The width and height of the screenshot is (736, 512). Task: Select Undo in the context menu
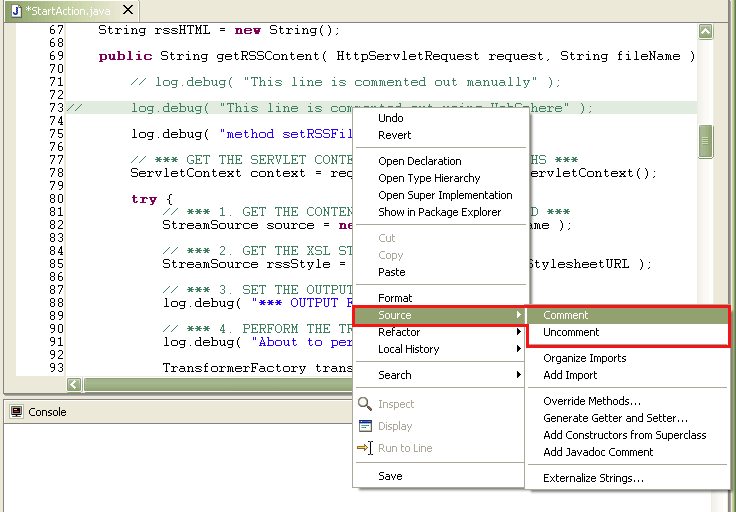point(391,118)
